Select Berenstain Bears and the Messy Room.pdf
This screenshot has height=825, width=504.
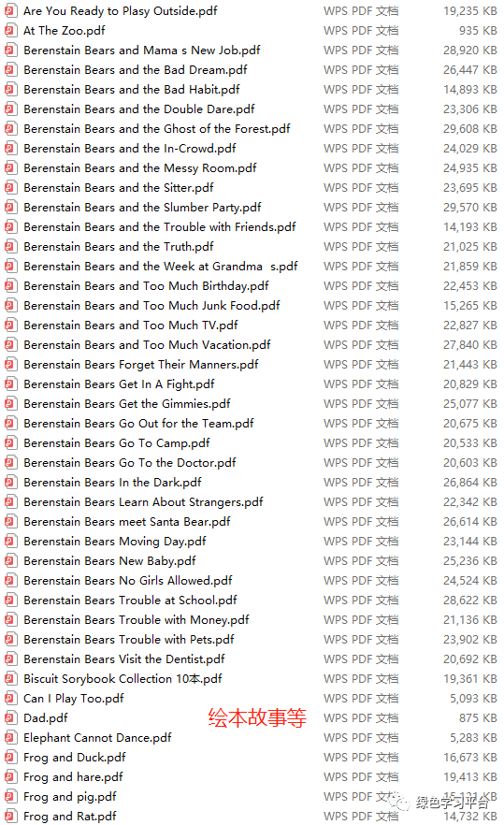[140, 168]
